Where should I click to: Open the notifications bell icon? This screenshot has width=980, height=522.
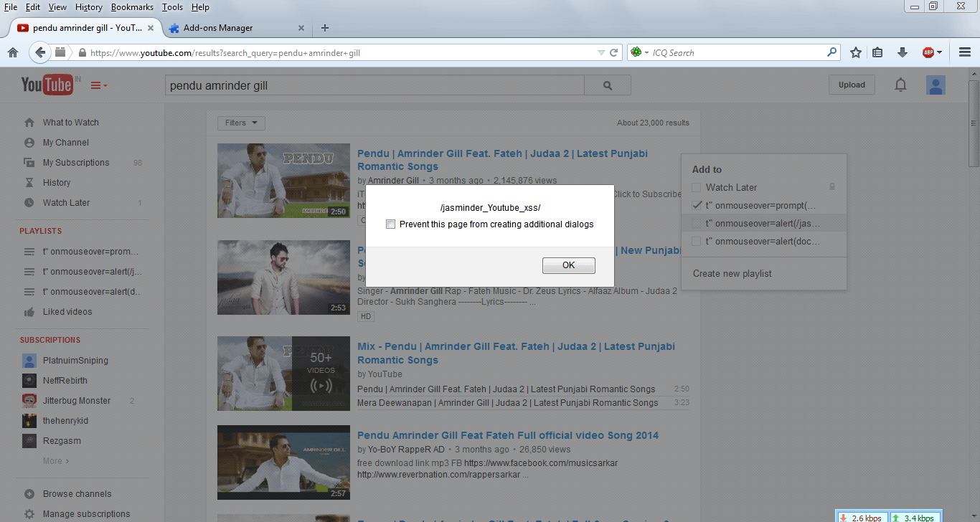[900, 85]
